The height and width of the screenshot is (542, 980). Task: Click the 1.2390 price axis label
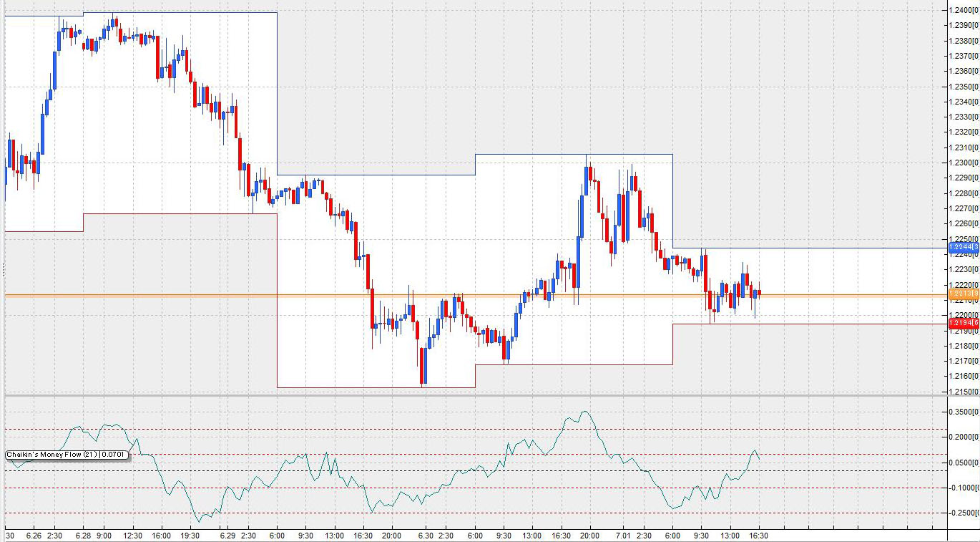pos(964,25)
